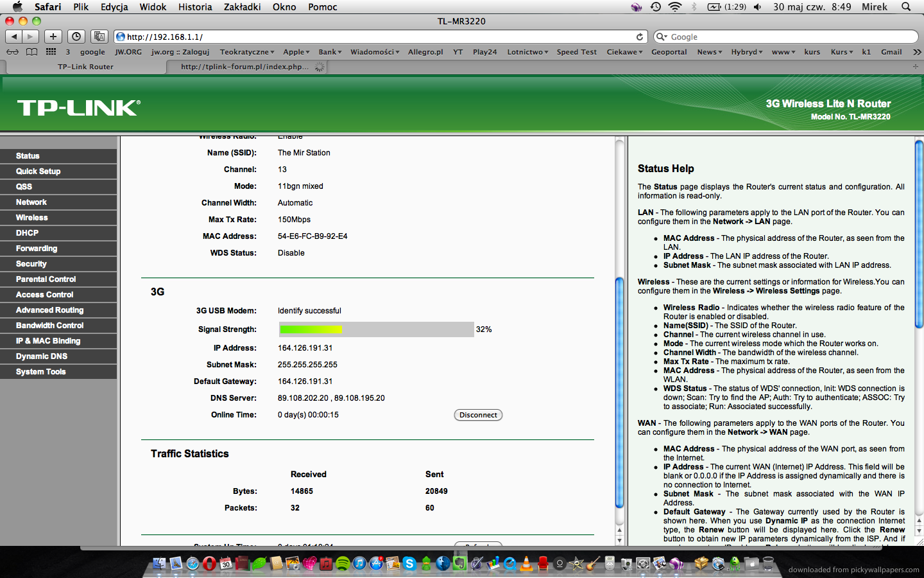Expand the News bookmarks folder
Viewport: 924px width, 578px height.
click(710, 52)
